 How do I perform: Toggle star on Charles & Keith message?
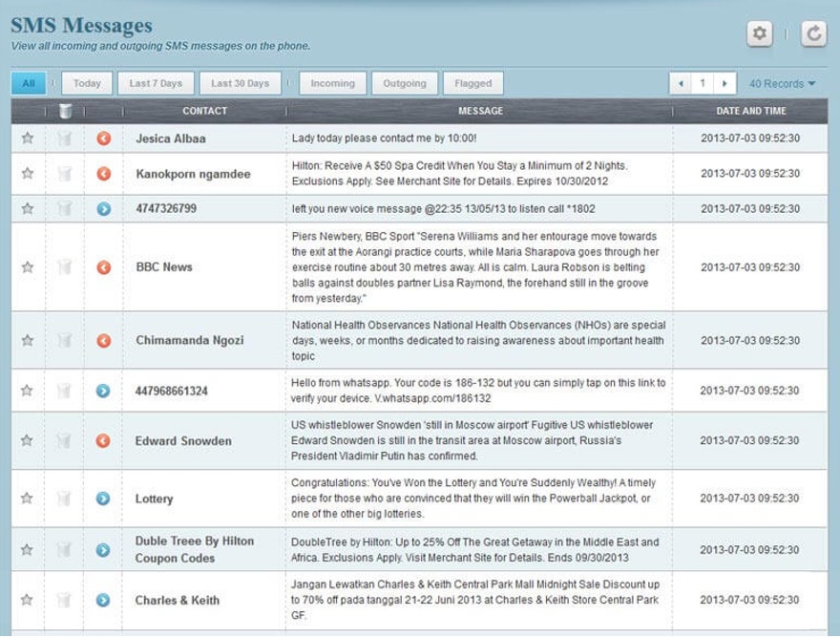(28, 600)
